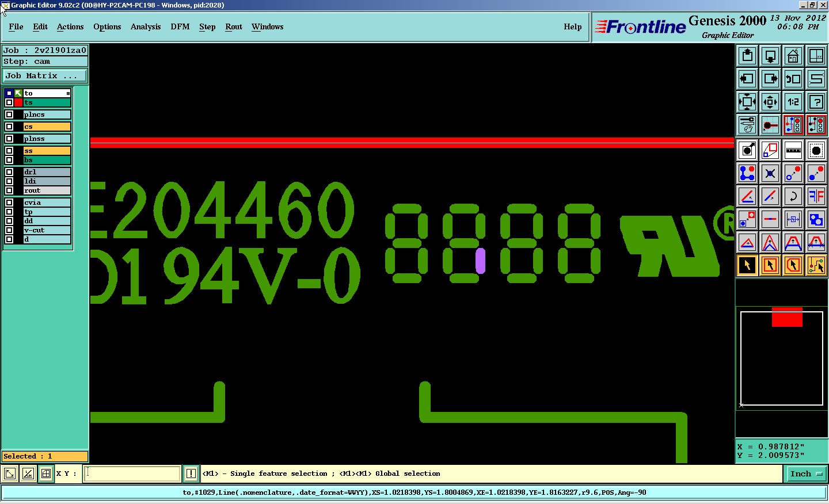Click the zoom in arrows icon
The image size is (829, 504).
point(747,102)
